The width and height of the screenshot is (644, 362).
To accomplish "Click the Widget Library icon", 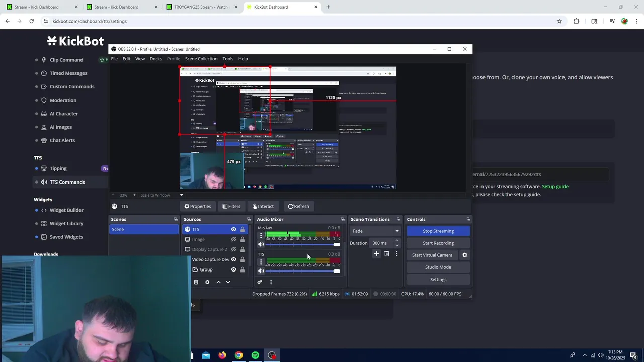I will (x=44, y=223).
